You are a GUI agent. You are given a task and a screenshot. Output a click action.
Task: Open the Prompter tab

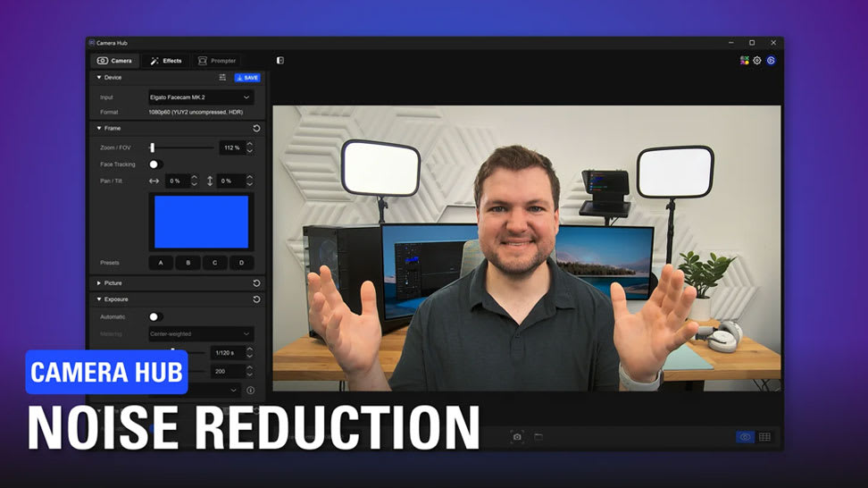point(217,61)
